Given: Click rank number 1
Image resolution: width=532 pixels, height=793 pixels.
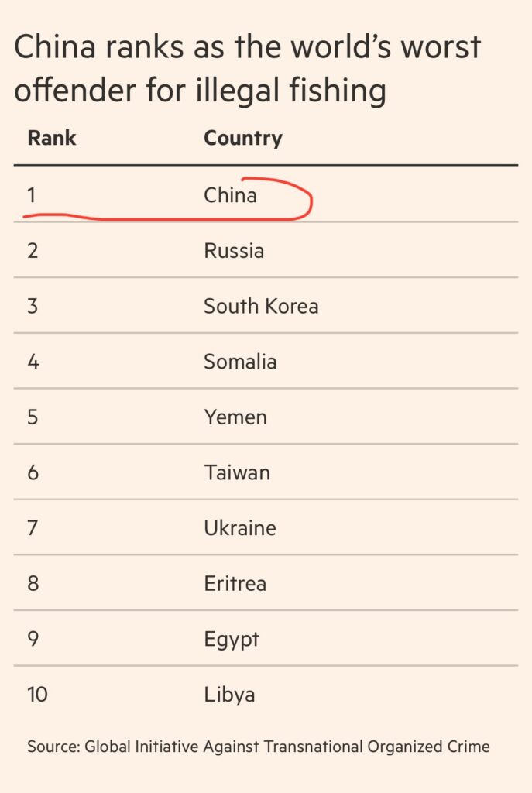Looking at the screenshot, I should (x=32, y=195).
